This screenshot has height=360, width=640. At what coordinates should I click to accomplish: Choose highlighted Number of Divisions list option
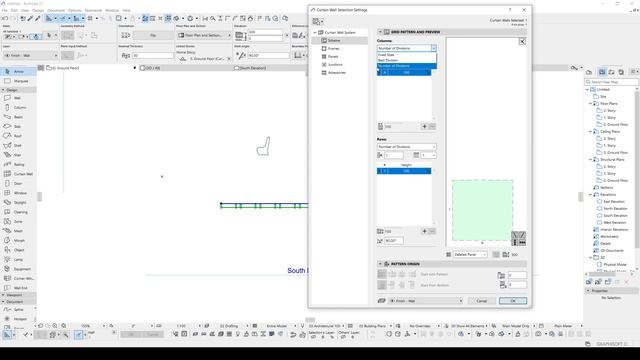coord(407,66)
